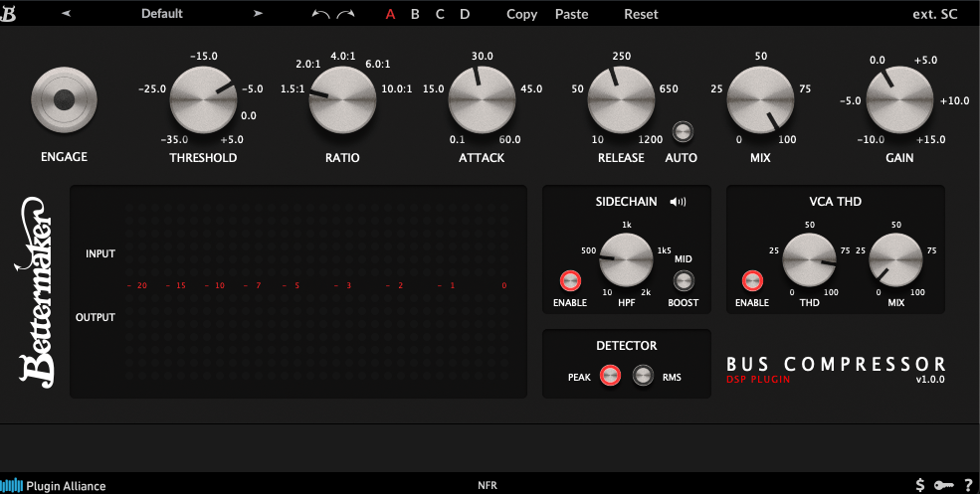Screen dimensions: 980x494
Task: Go to next preset with right arrow
Action: click(x=258, y=14)
